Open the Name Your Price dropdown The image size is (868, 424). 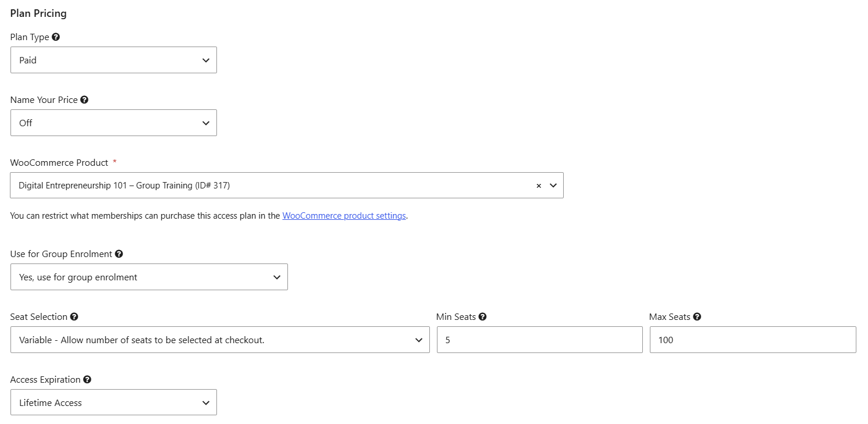[x=113, y=123]
